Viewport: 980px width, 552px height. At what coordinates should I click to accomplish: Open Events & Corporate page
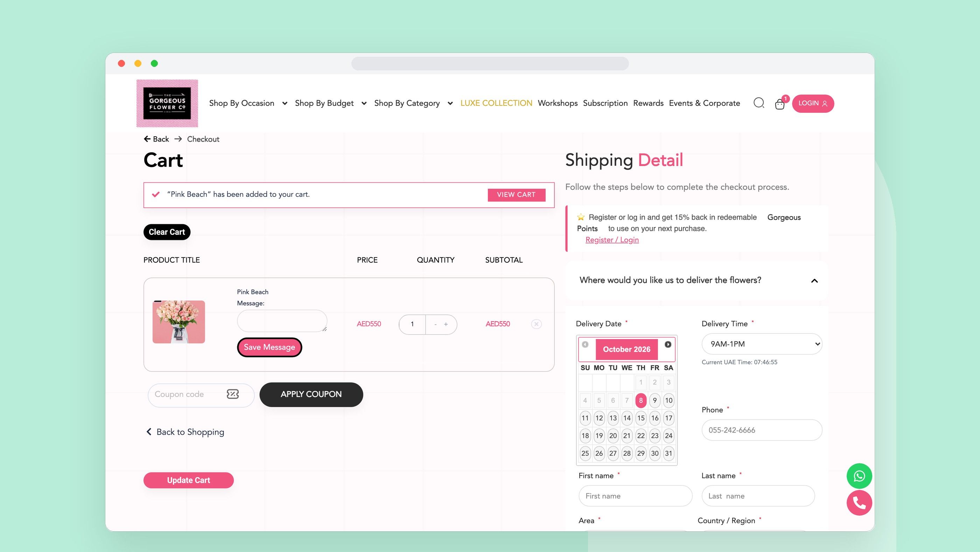coord(704,103)
